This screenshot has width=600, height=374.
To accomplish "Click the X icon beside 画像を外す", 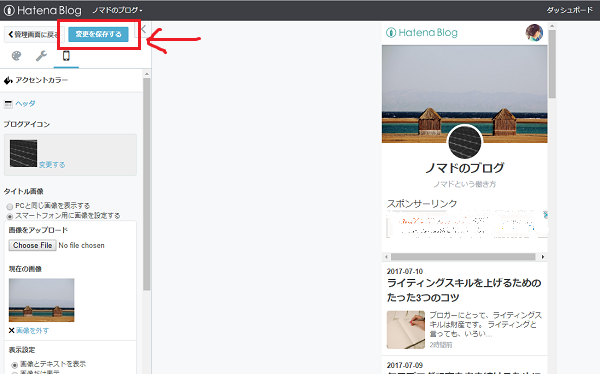I will pyautogui.click(x=11, y=330).
